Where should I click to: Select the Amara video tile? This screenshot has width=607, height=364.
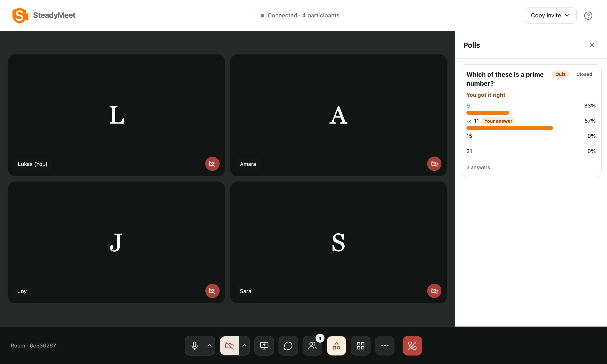coord(338,115)
